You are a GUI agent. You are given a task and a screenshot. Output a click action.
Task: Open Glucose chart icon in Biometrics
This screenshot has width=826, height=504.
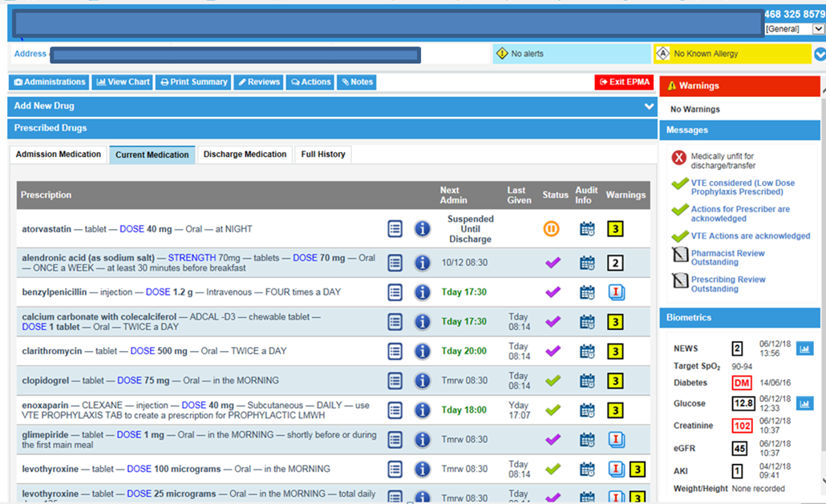click(x=804, y=404)
